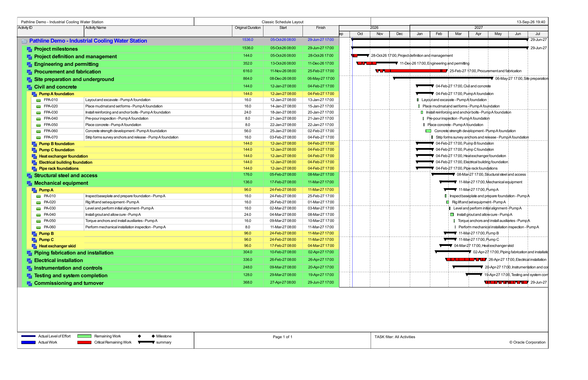The image size is (588, 380).
Task: Select the Original Duration column header
Action: 248,31
